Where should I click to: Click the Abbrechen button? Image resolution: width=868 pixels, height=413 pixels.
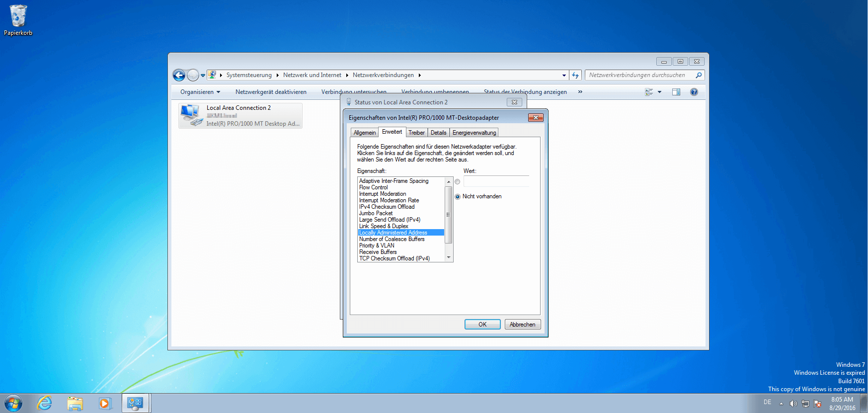(x=522, y=325)
